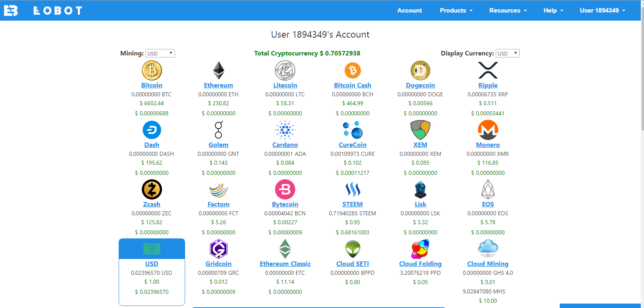This screenshot has height=308, width=644.
Task: Click the Cloud SETI link
Action: click(353, 264)
